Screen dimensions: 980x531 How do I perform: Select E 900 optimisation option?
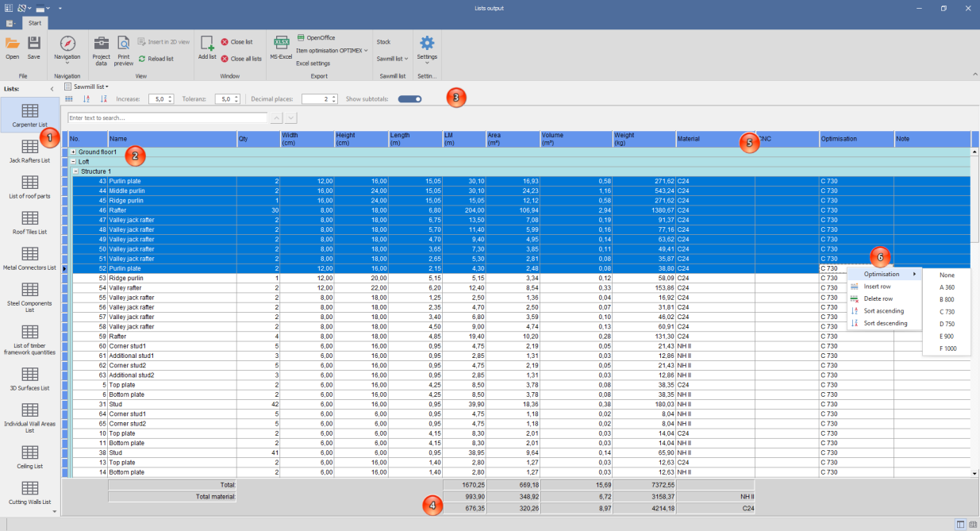coord(947,337)
